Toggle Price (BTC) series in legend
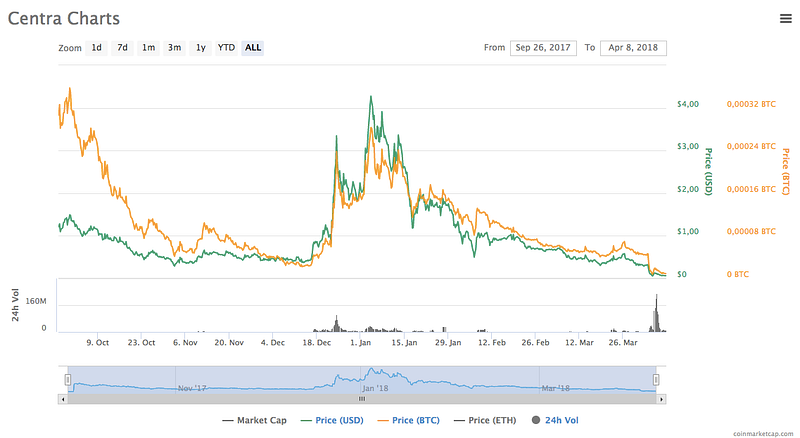This screenshot has width=800, height=438. click(x=408, y=421)
